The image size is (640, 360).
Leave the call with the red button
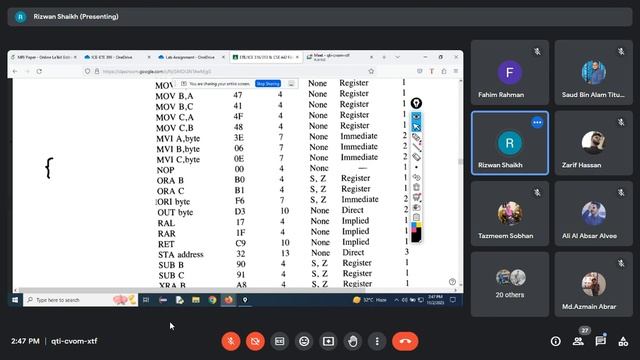pyautogui.click(x=405, y=341)
